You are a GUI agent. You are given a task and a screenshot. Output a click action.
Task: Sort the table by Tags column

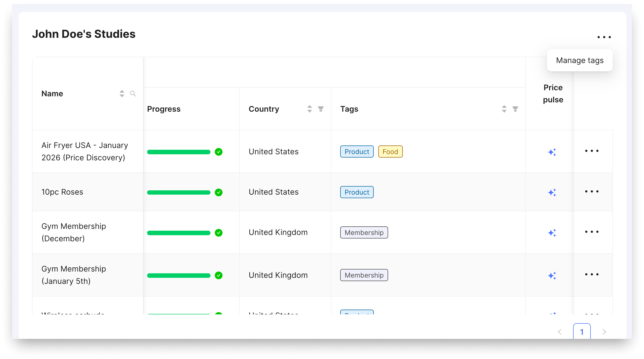[504, 109]
